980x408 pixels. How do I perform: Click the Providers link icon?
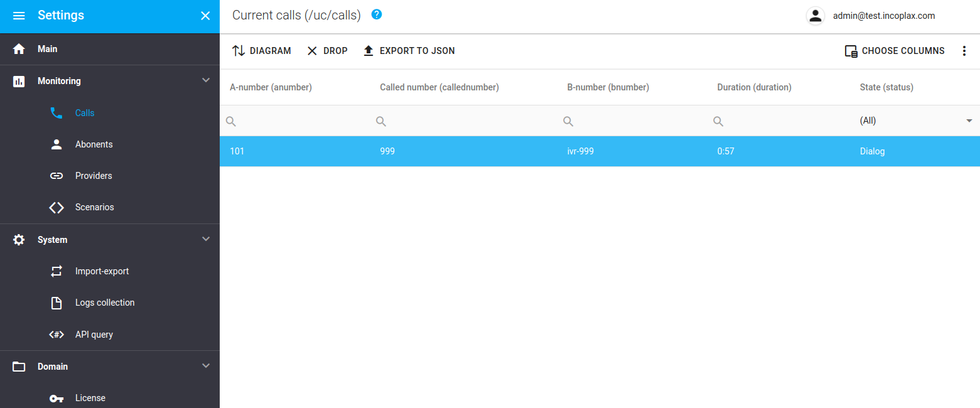pos(57,176)
